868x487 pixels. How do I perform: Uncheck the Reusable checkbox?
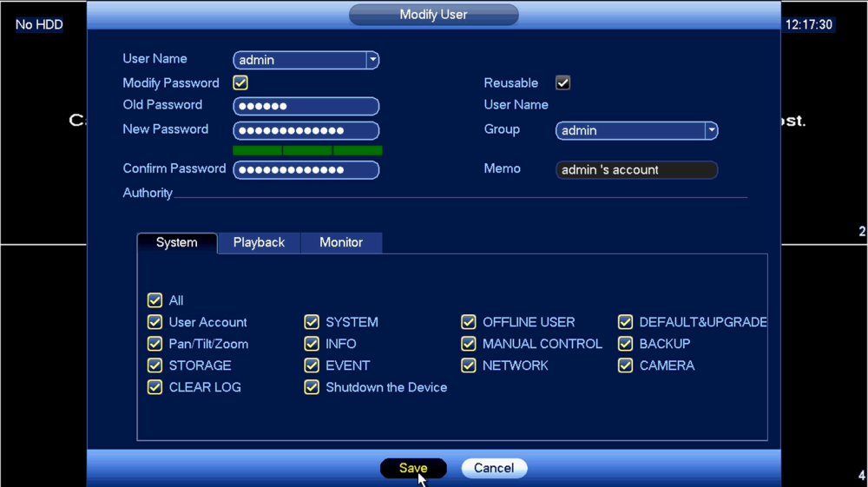click(x=562, y=83)
